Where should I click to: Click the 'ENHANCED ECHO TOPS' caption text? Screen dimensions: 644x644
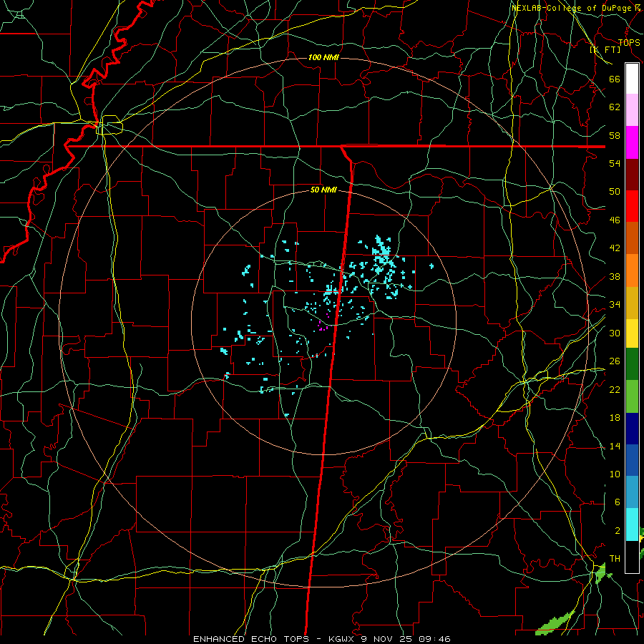251,639
